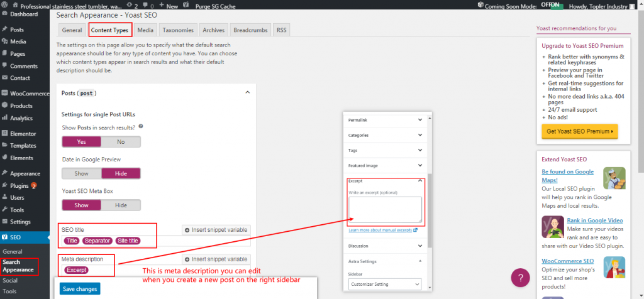Expand the Permalink panel
Screen dimensions: 644x299
[x=420, y=119]
